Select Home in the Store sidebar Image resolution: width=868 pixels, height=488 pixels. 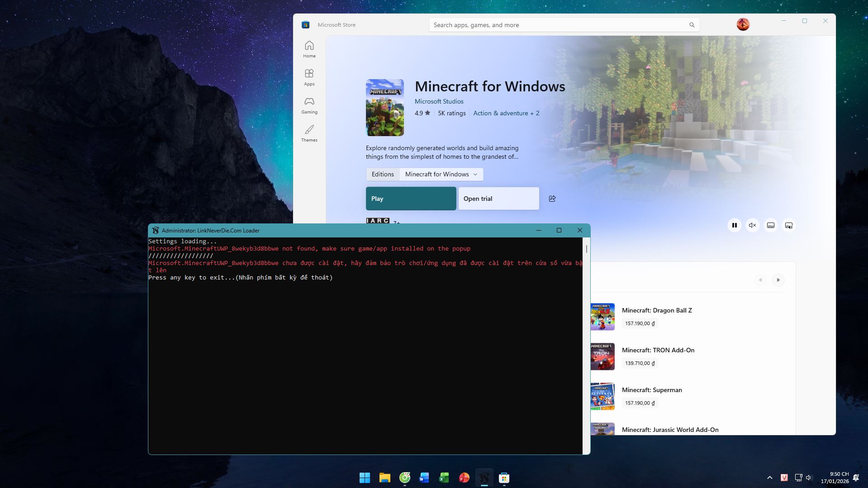309,49
